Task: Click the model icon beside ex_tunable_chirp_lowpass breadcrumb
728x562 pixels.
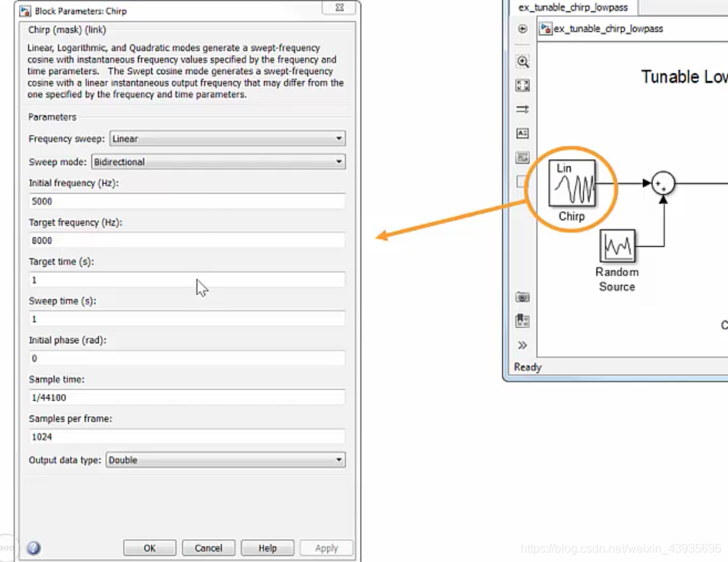Action: [546, 29]
